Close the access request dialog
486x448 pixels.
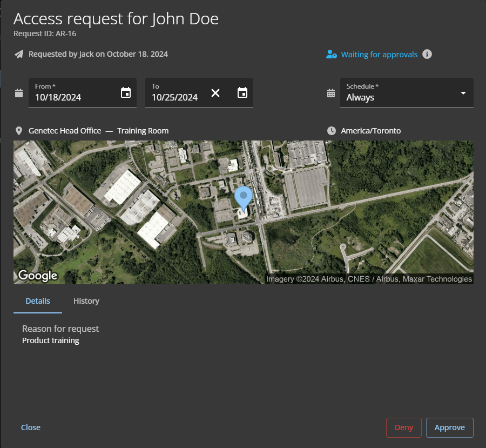[x=31, y=427]
